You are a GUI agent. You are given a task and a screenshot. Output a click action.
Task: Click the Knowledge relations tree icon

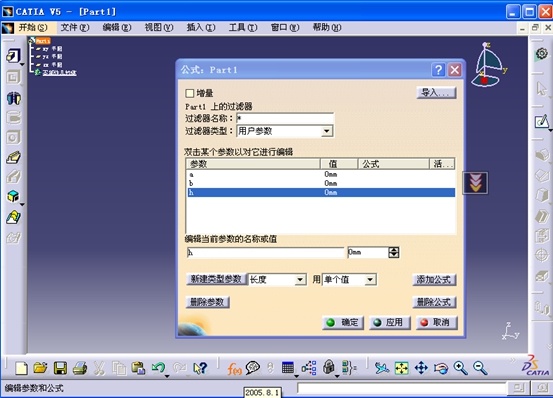pos(309,368)
